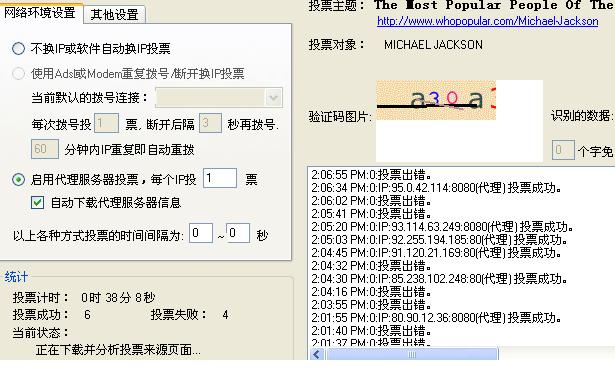Click the maximum vote interval field

tap(238, 233)
